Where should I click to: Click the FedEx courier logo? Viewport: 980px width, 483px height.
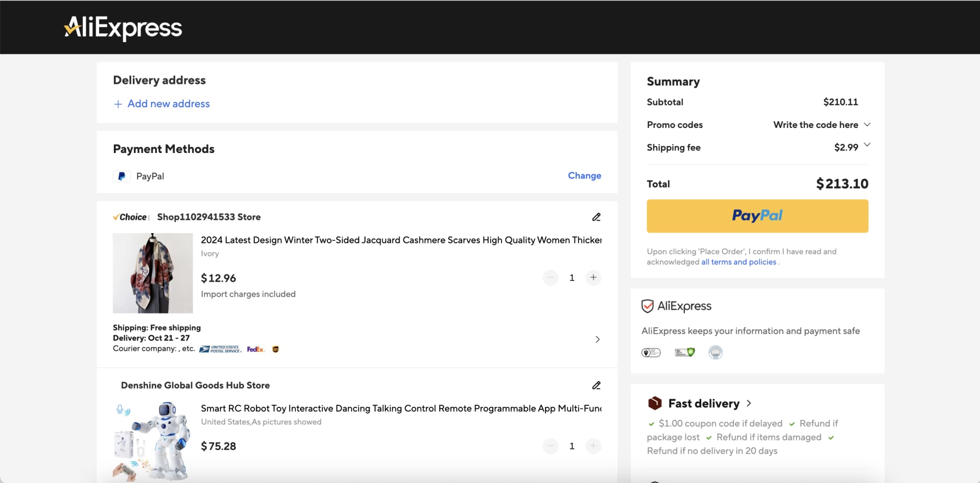tap(255, 350)
